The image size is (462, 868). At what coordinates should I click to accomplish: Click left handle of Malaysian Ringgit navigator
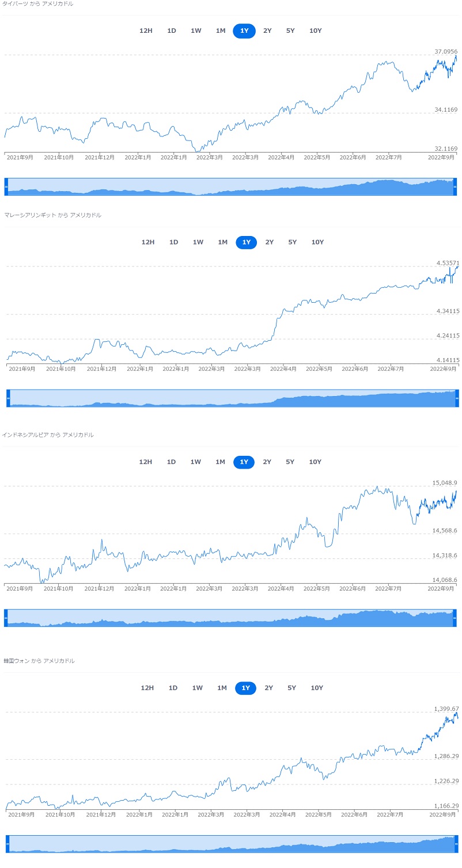[8, 398]
